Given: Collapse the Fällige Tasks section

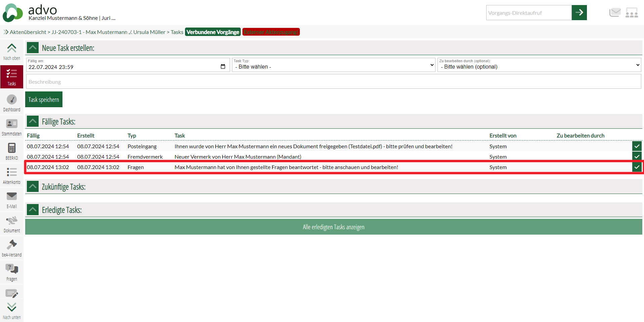Looking at the screenshot, I should 33,121.
